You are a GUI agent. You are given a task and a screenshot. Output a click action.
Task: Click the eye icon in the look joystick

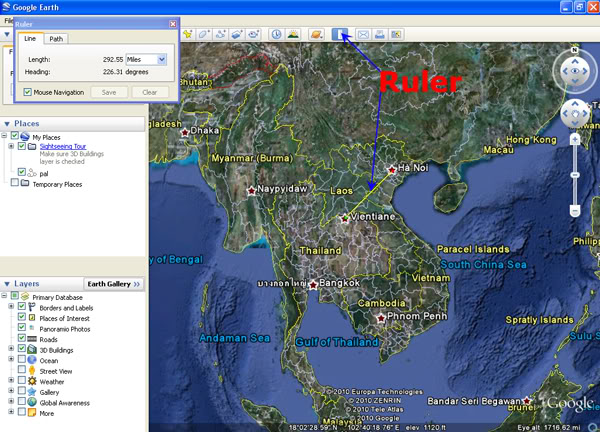[x=575, y=71]
